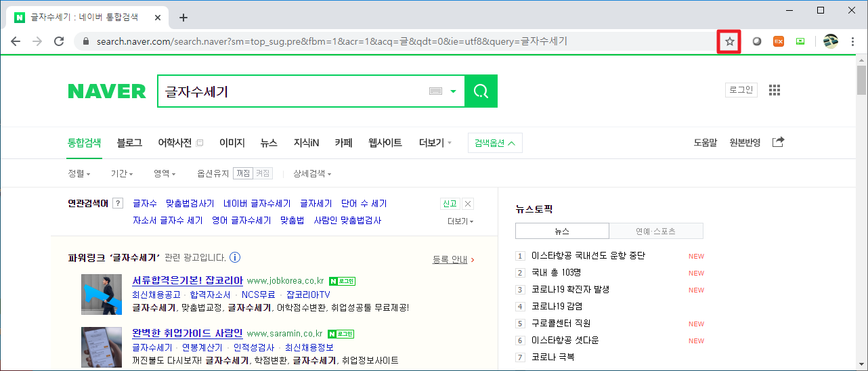Image resolution: width=868 pixels, height=371 pixels.
Task: Select the 통합검색 tab
Action: tap(85, 143)
